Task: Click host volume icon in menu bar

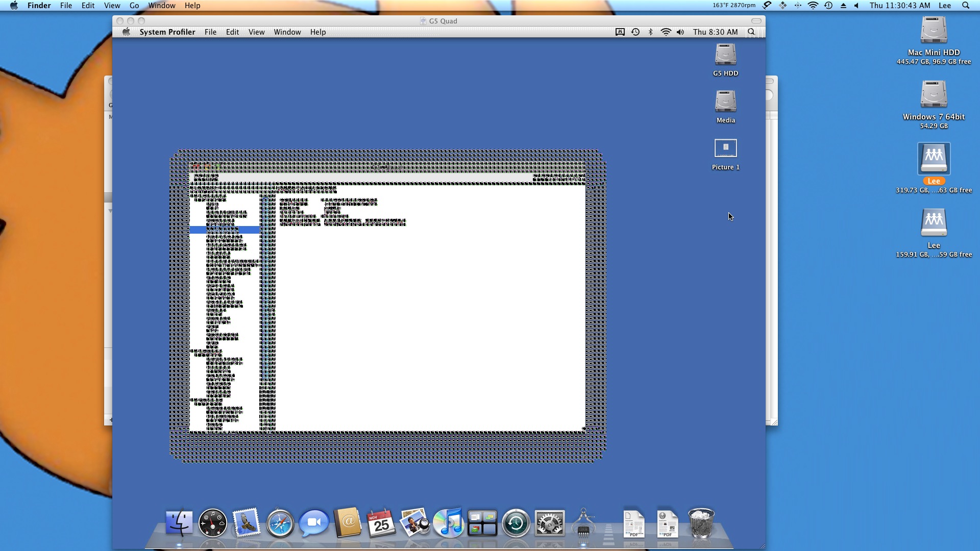Action: 856,5
